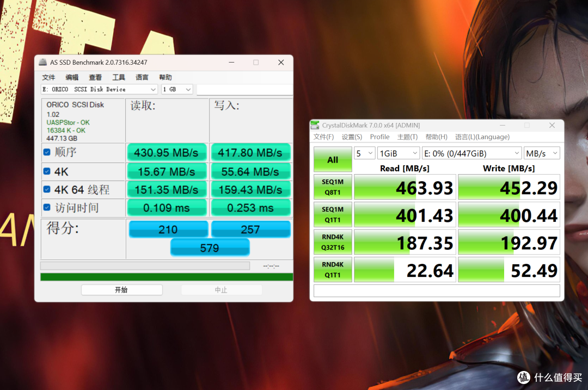
Task: Open the 设置(S) menu in CrystalDiskMark
Action: click(352, 137)
